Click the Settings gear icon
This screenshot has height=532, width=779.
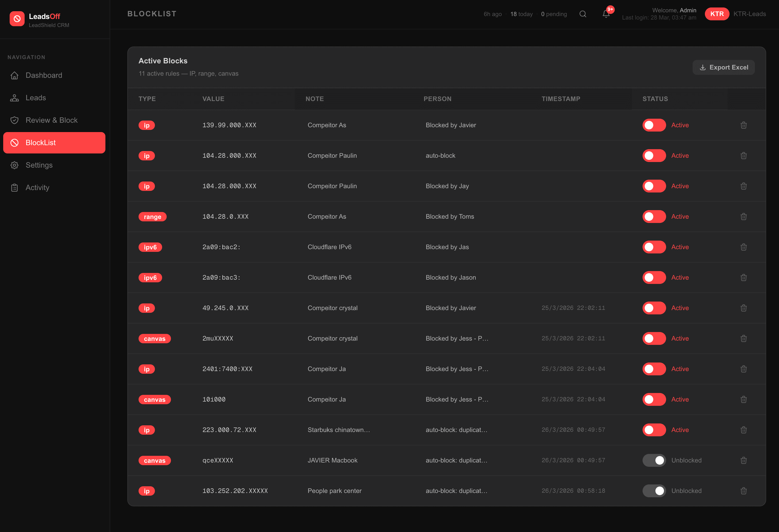14,165
